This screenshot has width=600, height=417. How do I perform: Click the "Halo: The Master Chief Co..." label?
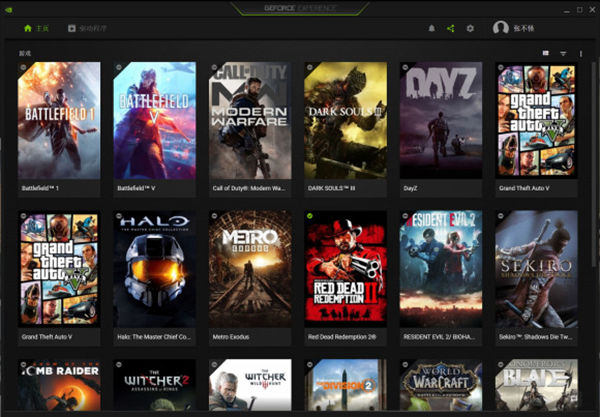point(154,337)
